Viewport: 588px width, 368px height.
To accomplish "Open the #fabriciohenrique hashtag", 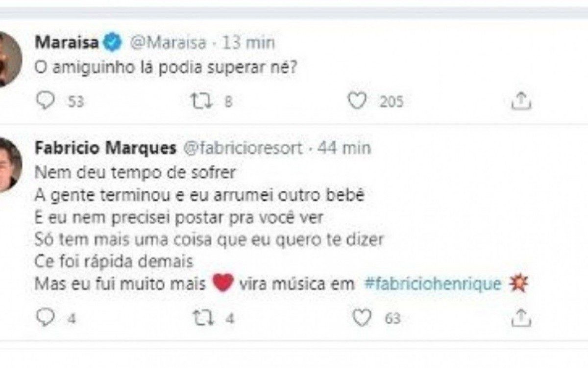I will click(432, 282).
